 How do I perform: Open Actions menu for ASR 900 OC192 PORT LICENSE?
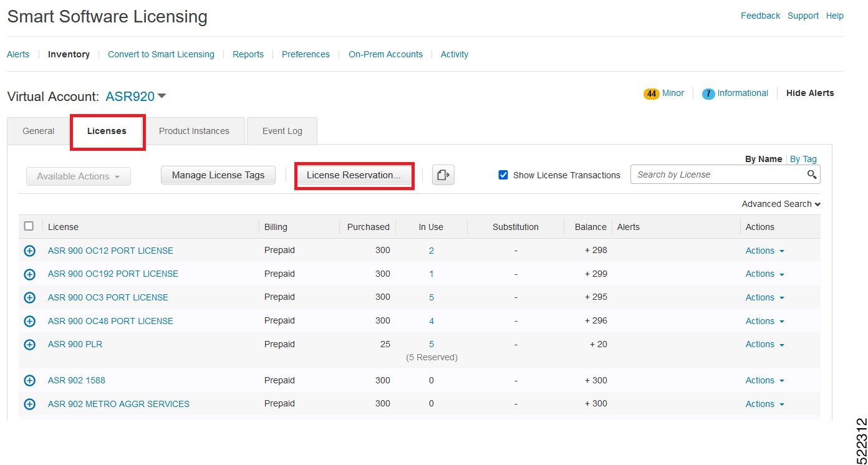[764, 274]
